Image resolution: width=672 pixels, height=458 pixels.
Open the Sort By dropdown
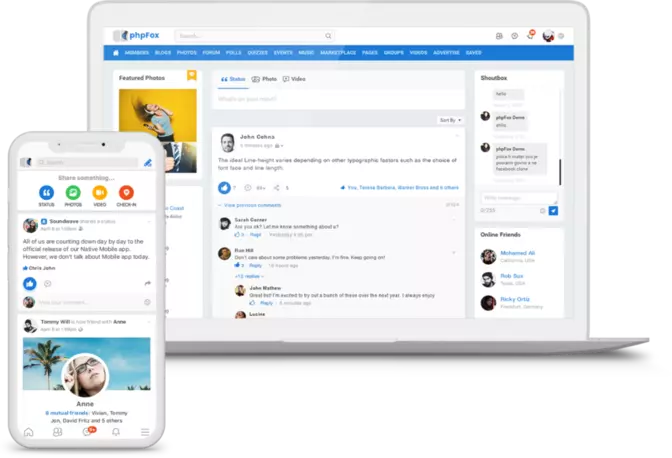[449, 120]
